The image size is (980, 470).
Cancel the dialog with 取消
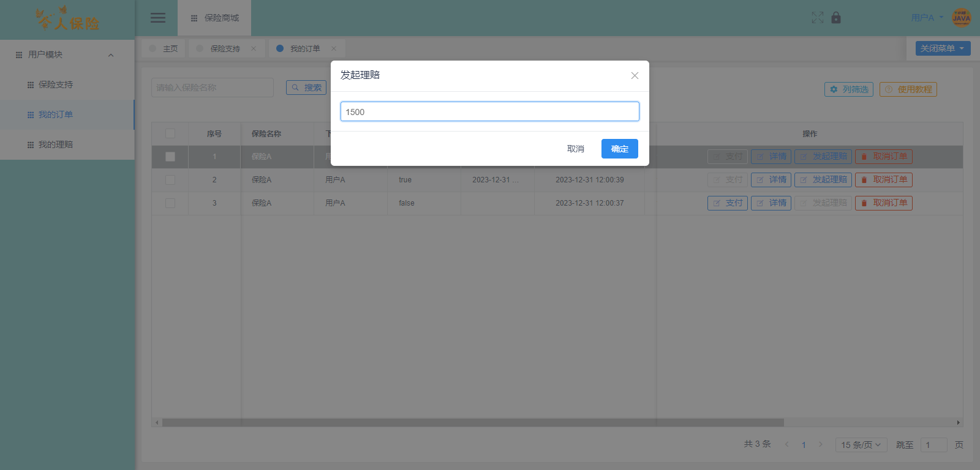pyautogui.click(x=576, y=149)
